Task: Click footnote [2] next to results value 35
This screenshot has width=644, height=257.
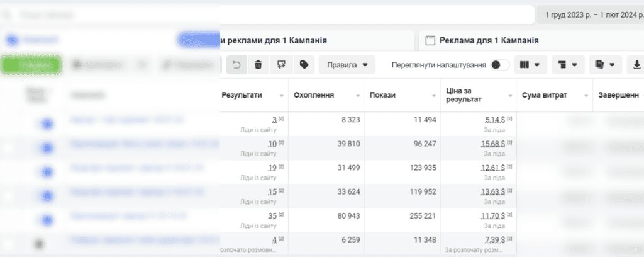Action: click(x=281, y=214)
